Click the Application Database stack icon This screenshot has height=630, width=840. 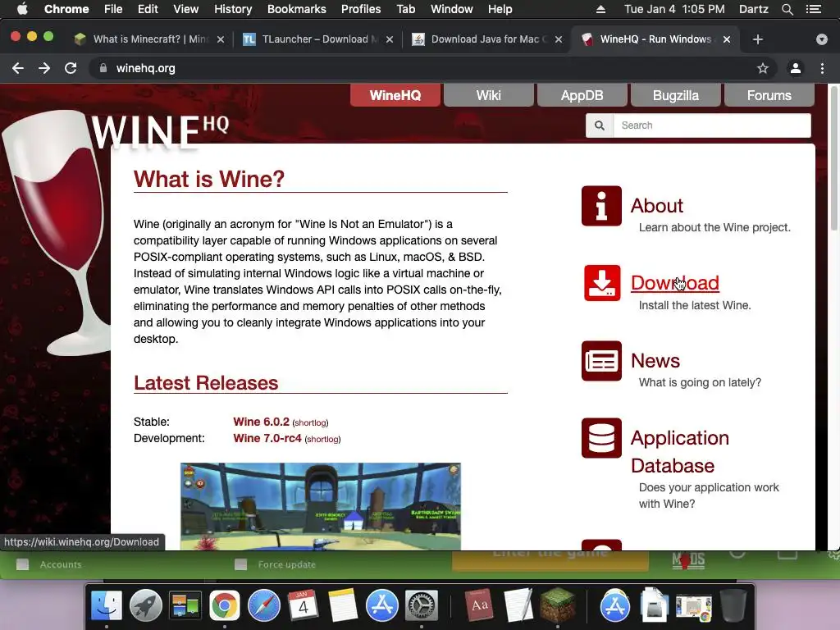pos(601,438)
